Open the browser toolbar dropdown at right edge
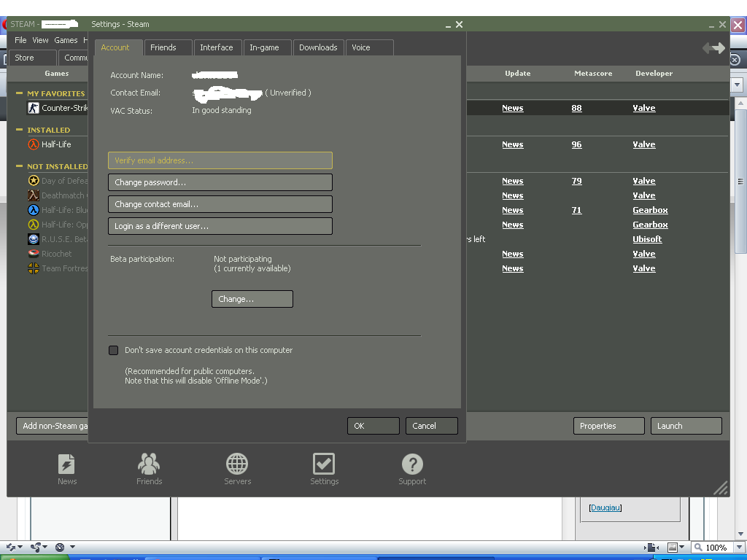 click(x=738, y=85)
